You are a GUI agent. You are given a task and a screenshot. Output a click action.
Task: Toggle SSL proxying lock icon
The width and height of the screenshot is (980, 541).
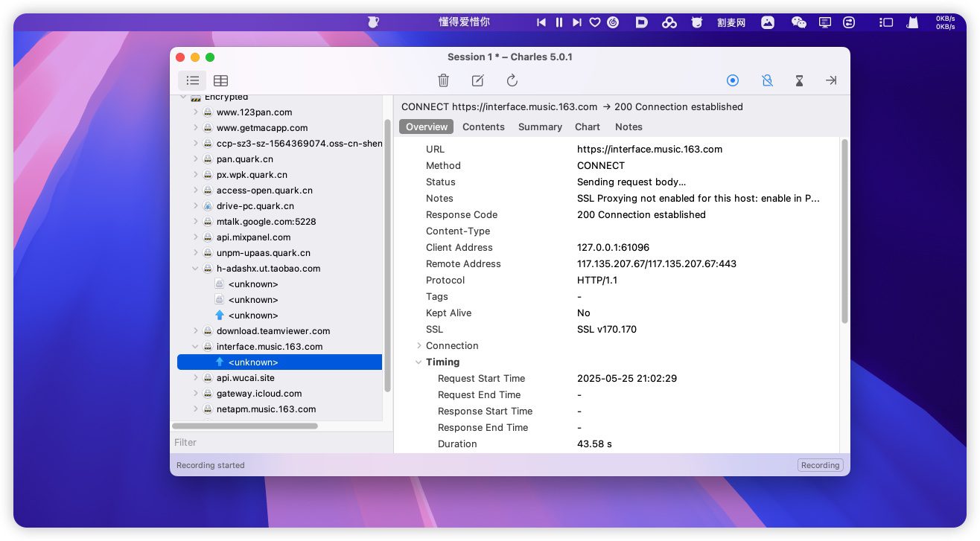pos(767,80)
